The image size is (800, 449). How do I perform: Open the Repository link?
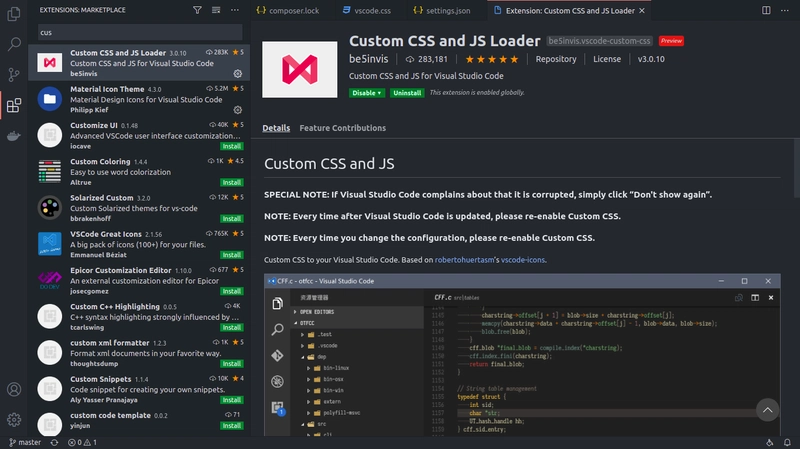[556, 59]
